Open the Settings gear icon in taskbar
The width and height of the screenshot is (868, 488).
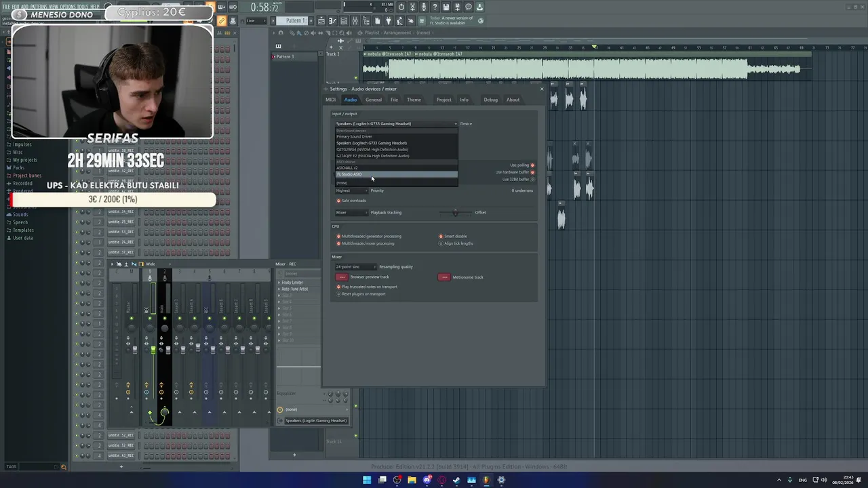point(501,480)
